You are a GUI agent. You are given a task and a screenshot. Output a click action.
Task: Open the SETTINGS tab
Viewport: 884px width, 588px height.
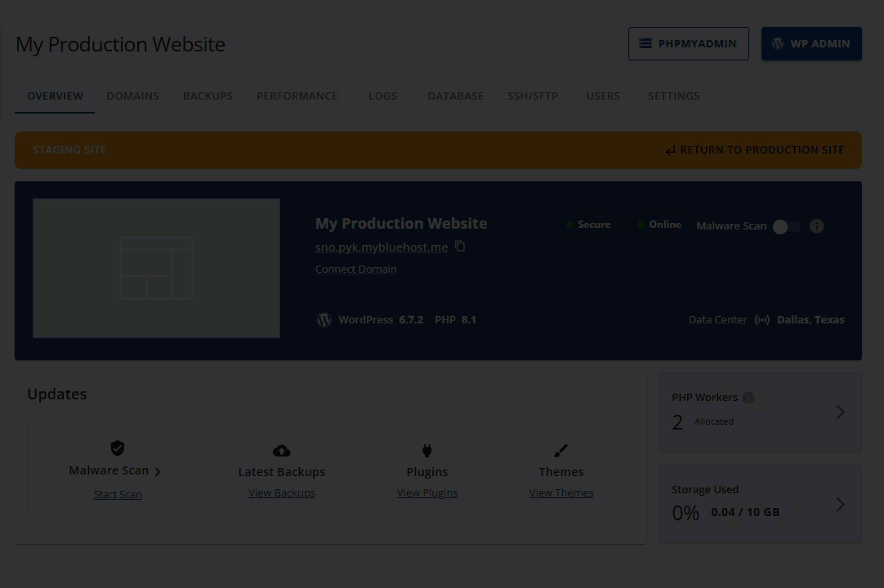point(674,96)
